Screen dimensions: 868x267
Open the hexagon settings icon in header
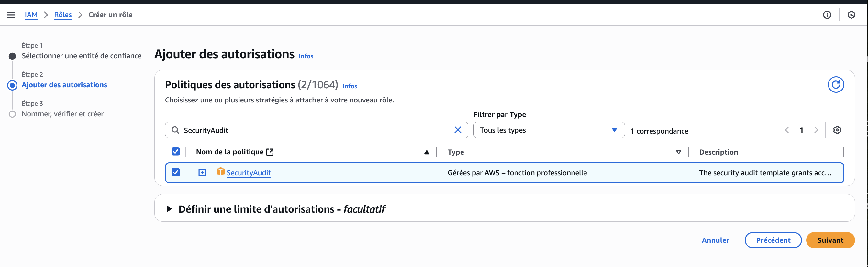click(x=851, y=15)
